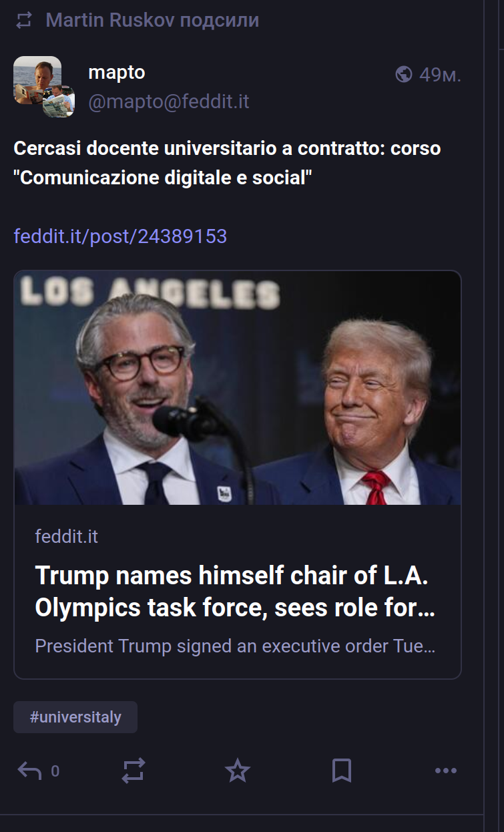This screenshot has width=504, height=832.
Task: Open the #universitaly hashtag
Action: pyautogui.click(x=75, y=717)
